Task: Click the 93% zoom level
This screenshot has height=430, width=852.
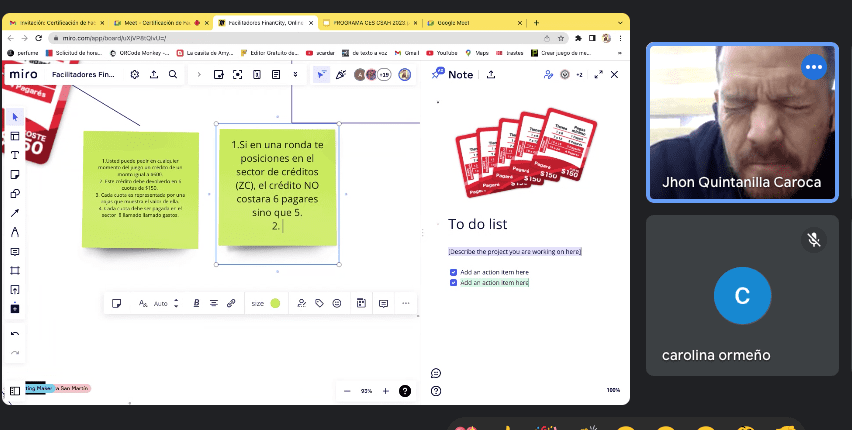Action: point(366,391)
